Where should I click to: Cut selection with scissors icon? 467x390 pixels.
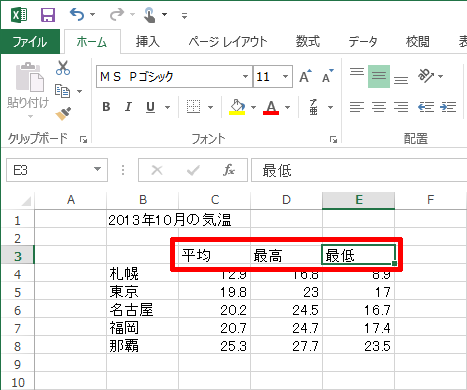point(63,68)
